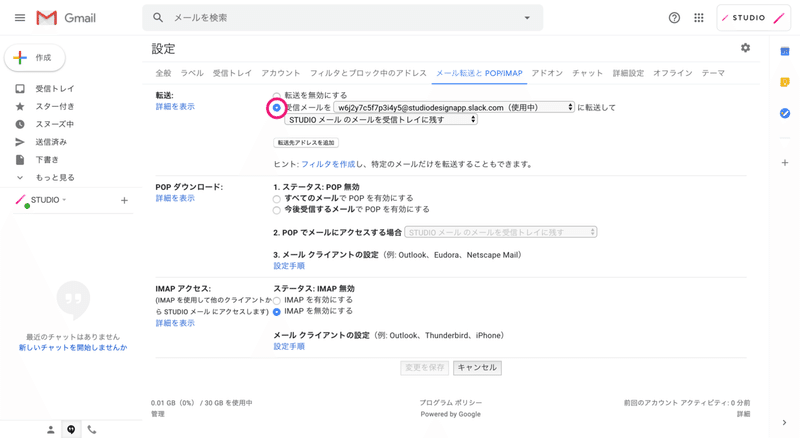800x438 pixels.
Task: Click 設定手順 link under POP client settings
Action: 289,266
